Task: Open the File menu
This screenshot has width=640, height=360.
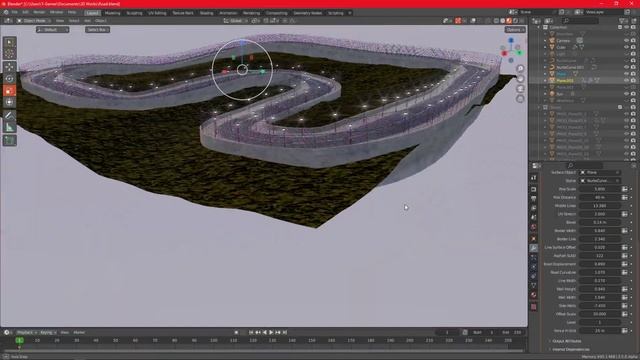Action: tap(15, 13)
